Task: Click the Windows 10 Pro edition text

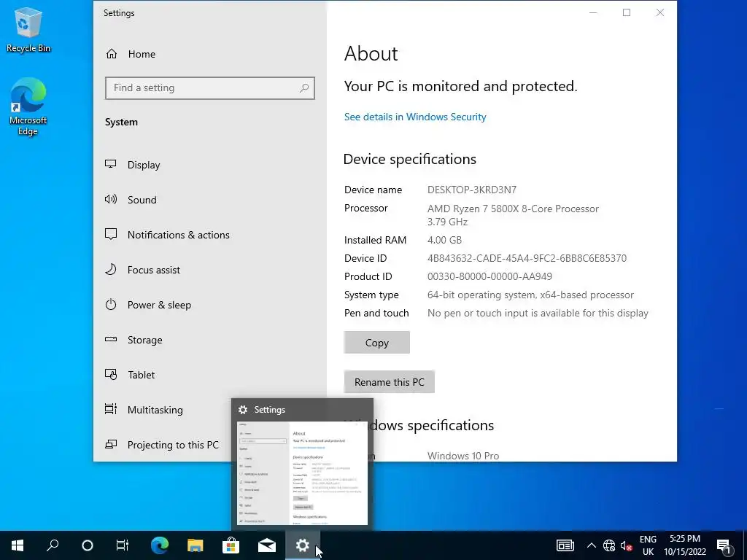Action: pos(463,456)
